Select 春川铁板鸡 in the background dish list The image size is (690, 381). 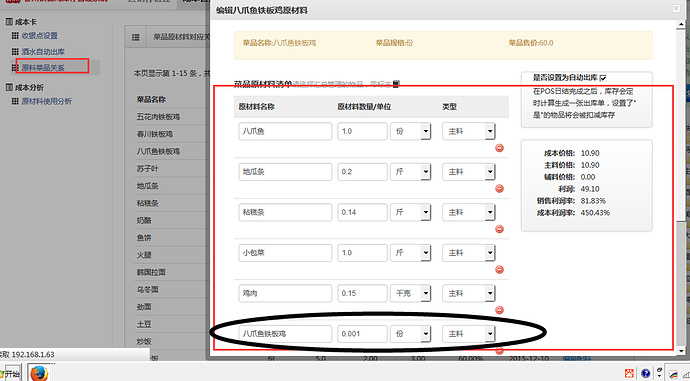pyautogui.click(x=154, y=134)
